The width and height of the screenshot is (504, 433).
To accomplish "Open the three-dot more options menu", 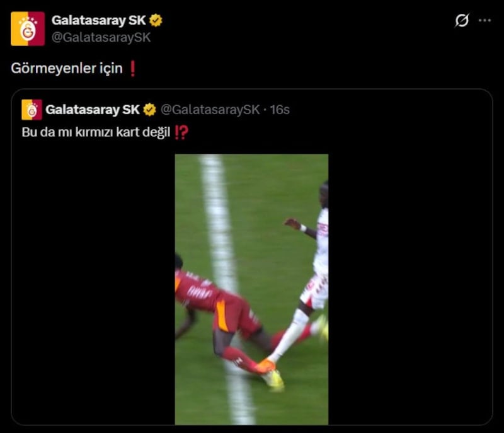I will click(x=484, y=20).
